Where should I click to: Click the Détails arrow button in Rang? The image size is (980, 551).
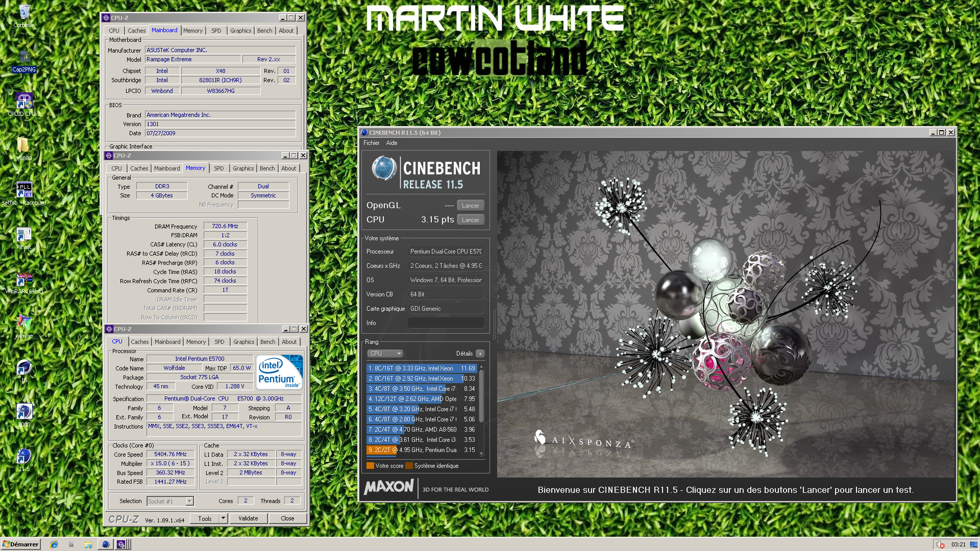(480, 354)
